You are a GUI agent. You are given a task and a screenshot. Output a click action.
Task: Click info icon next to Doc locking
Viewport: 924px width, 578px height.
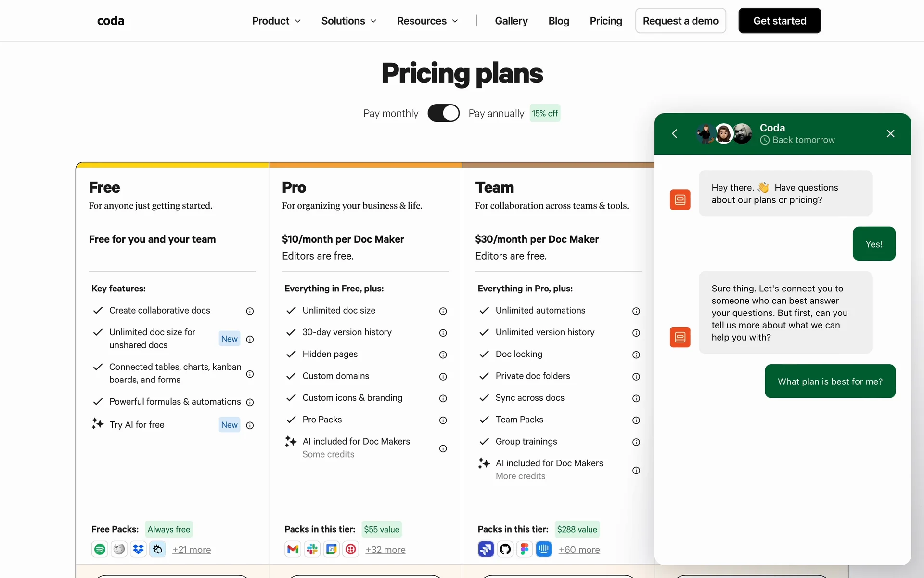(636, 355)
